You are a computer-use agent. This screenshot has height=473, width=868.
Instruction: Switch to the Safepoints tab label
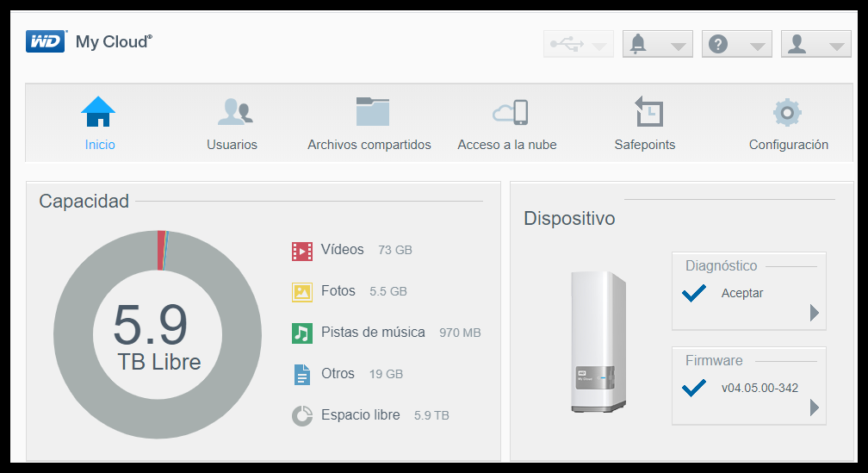click(x=645, y=145)
